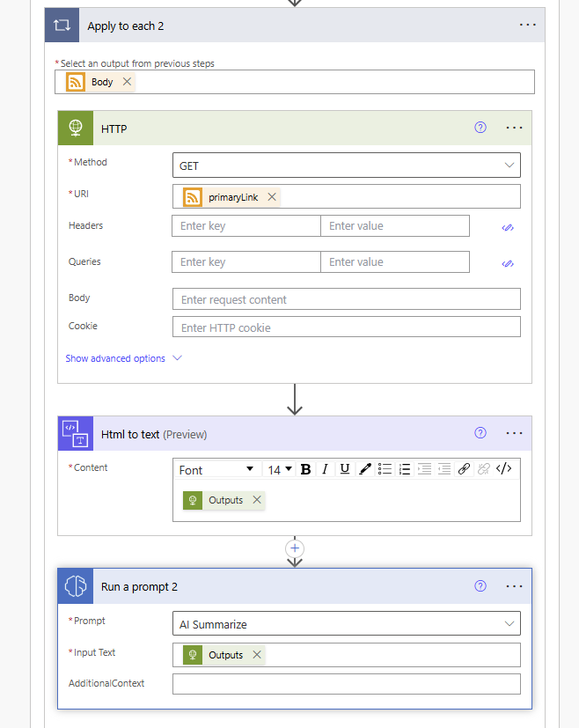Screen dimensions: 579x728
Task: Switch to code view with the </> icon
Action: click(504, 469)
